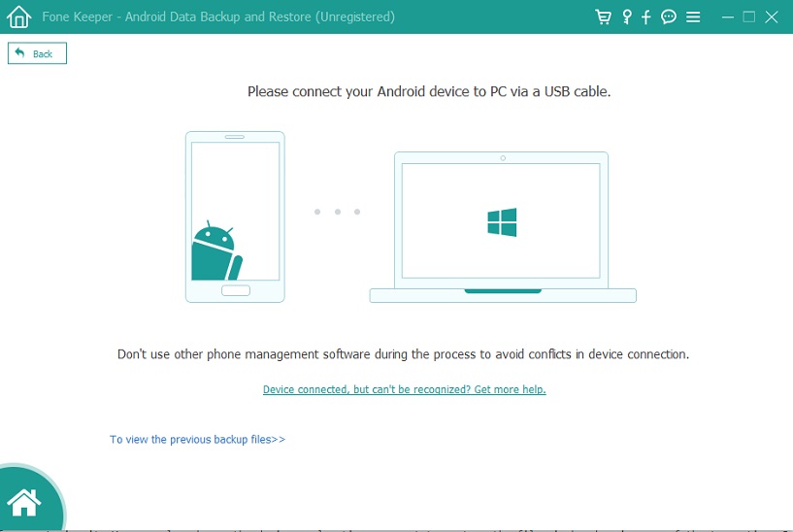This screenshot has width=793, height=532.
Task: Open the feedback chat bubble icon
Action: coord(669,17)
